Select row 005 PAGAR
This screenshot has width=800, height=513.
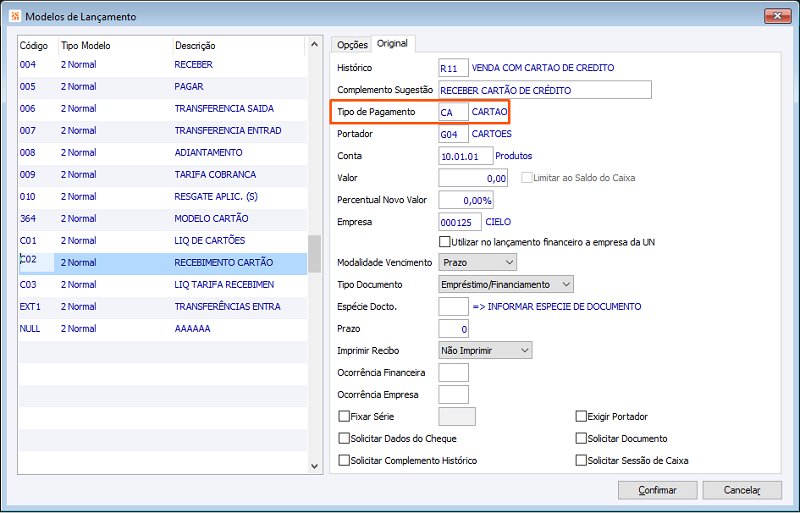pos(163,87)
